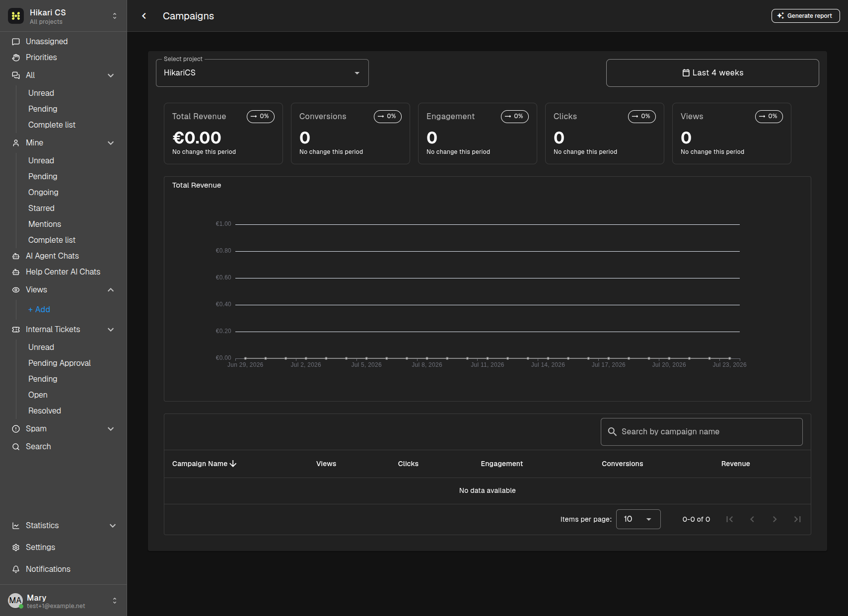The height and width of the screenshot is (616, 848).
Task: Go to next page of table
Action: coord(775,519)
